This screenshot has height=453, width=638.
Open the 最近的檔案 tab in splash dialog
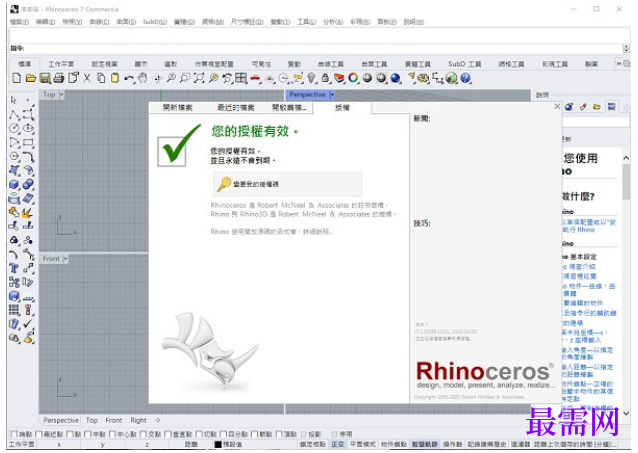coord(236,108)
